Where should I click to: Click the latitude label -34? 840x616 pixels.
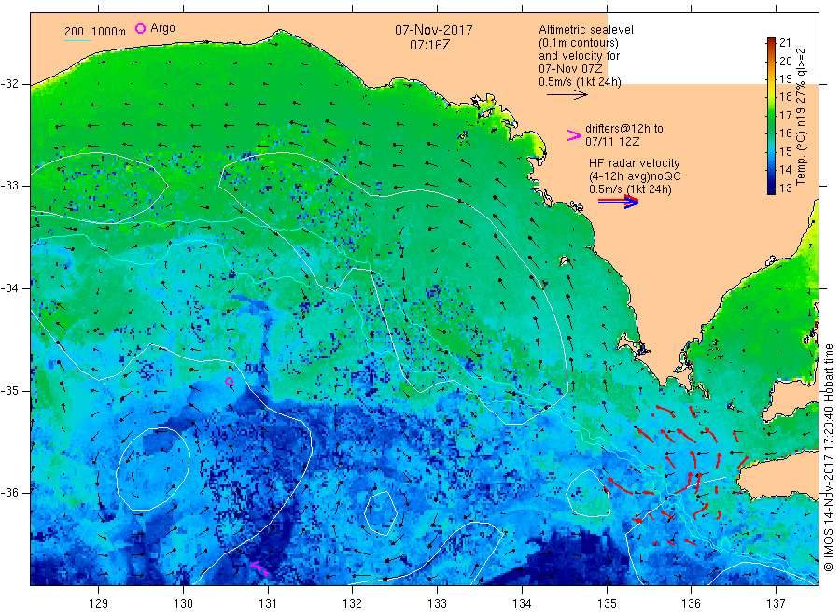(9, 288)
